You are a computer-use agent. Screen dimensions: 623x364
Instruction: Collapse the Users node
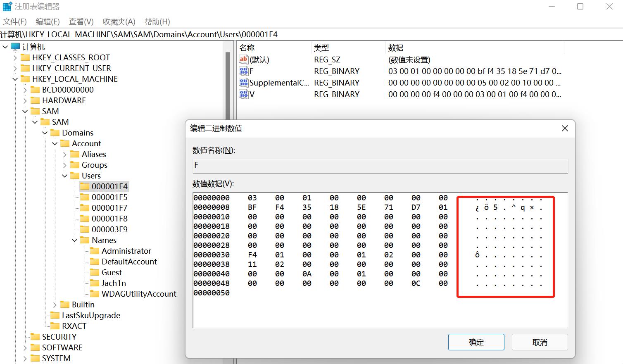[65, 176]
